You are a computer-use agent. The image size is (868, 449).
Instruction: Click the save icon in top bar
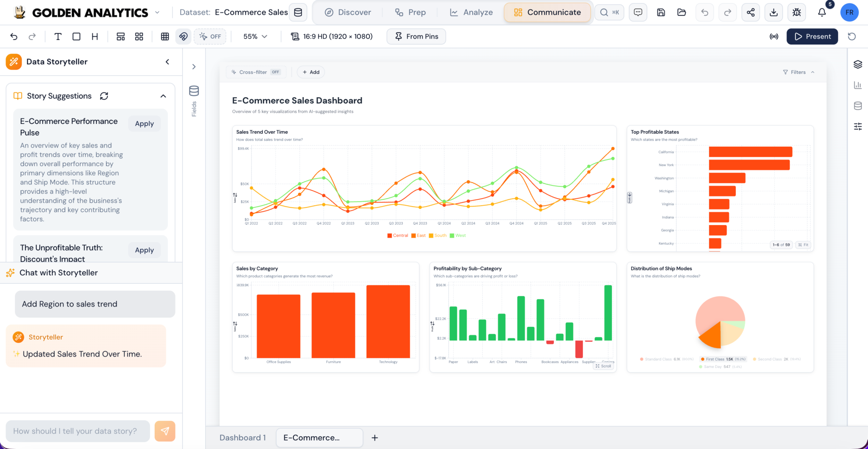click(x=661, y=12)
